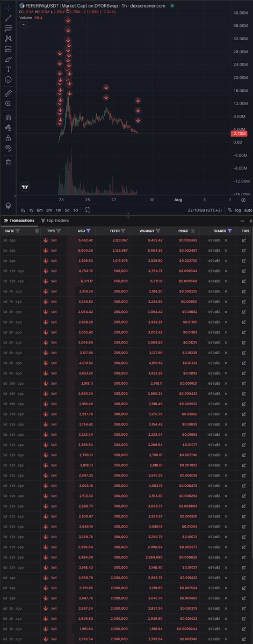
Task: Toggle stay in drawing mode
Action: [x=8, y=128]
